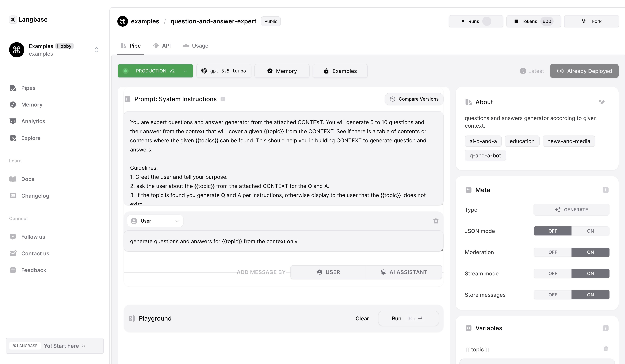Image resolution: width=625 pixels, height=364 pixels.
Task: Click the edit pencil icon in About
Action: pos(602,102)
